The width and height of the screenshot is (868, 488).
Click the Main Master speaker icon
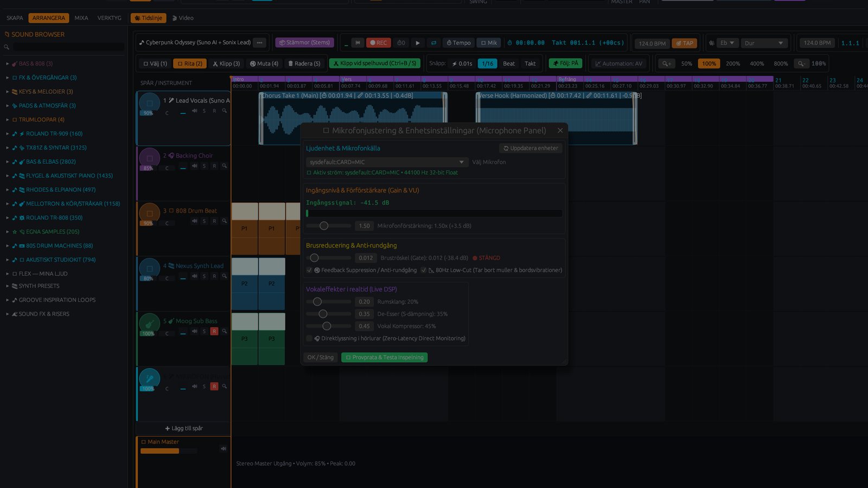click(x=223, y=448)
